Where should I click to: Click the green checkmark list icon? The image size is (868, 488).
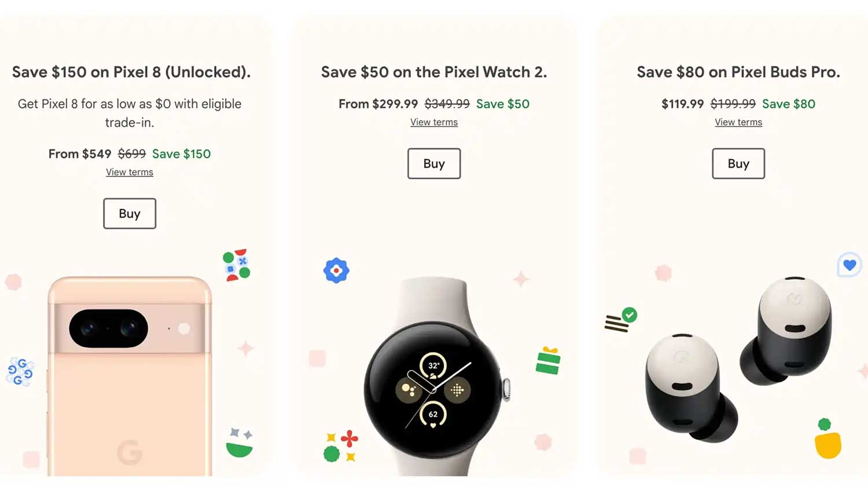click(x=621, y=320)
